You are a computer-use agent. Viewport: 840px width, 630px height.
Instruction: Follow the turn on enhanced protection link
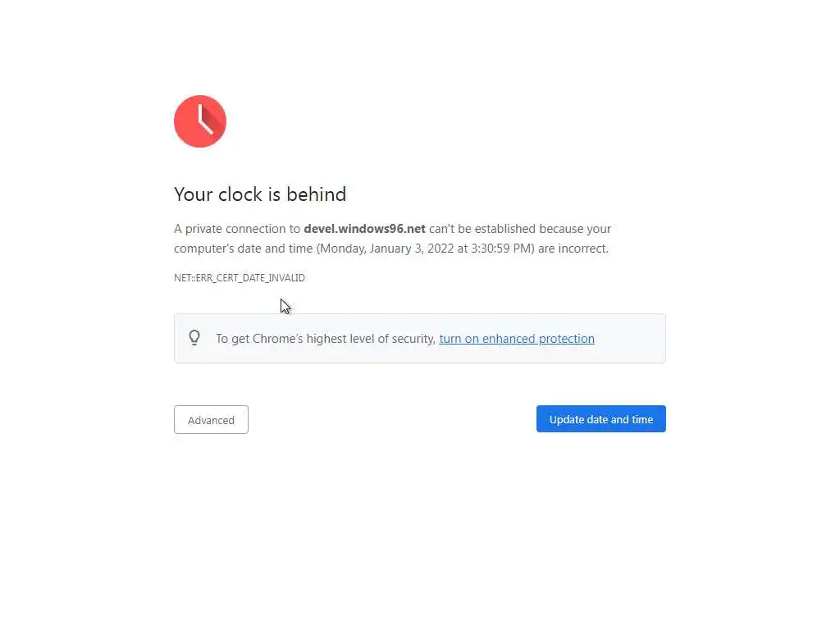517,338
